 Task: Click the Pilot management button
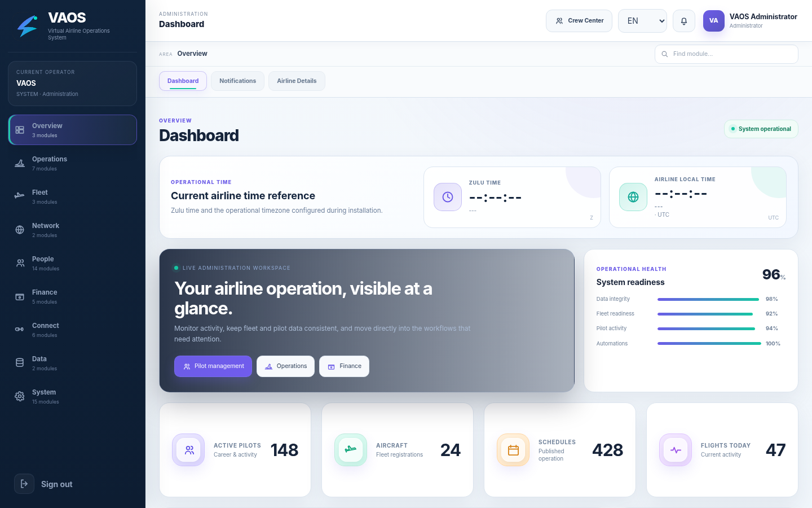tap(213, 366)
